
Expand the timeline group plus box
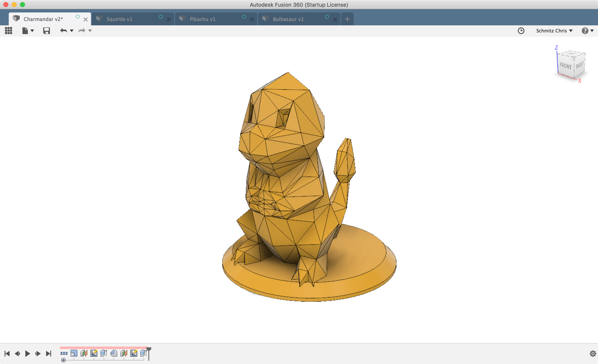pyautogui.click(x=63, y=360)
